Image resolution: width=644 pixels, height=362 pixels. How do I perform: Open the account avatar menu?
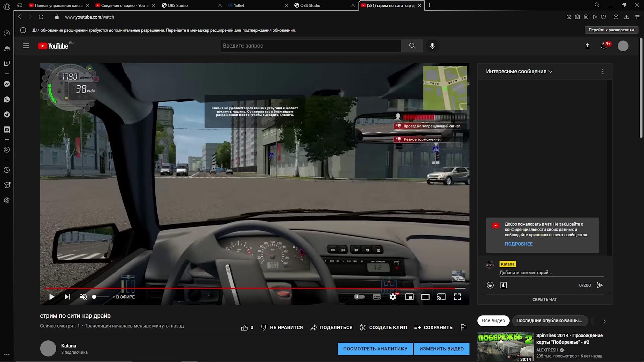[623, 46]
